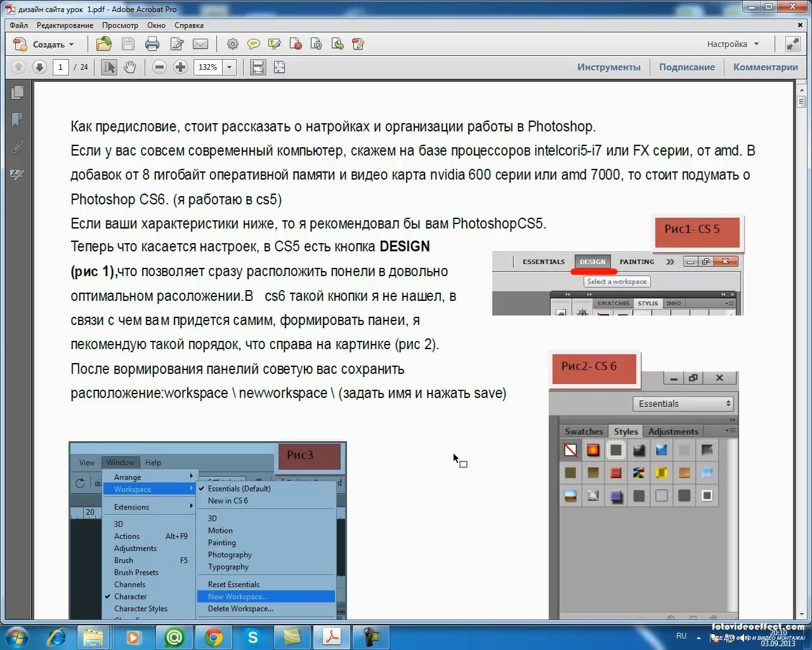The height and width of the screenshot is (650, 812).
Task: Enable fit-width scrolling mode
Action: 258,67
